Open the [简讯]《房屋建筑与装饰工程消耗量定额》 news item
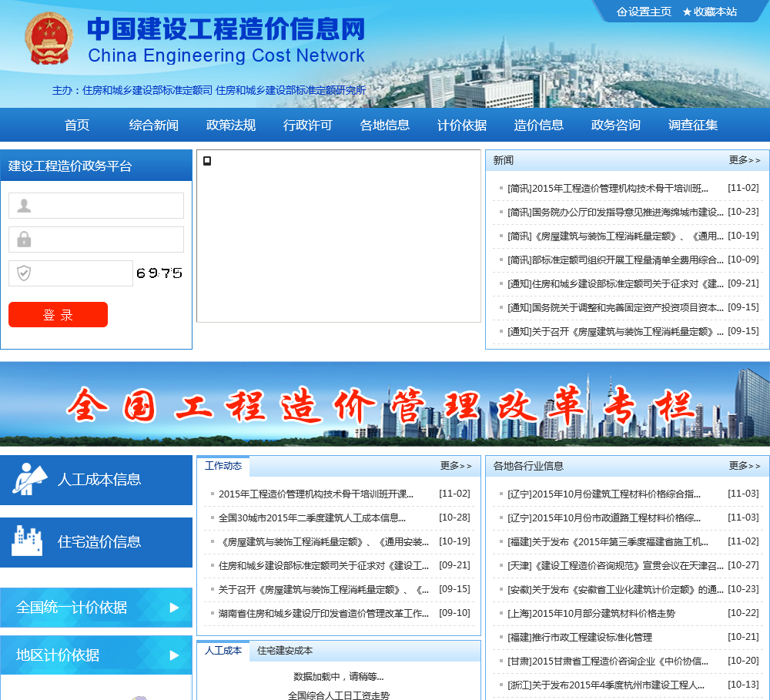770x700 pixels. tap(615, 236)
